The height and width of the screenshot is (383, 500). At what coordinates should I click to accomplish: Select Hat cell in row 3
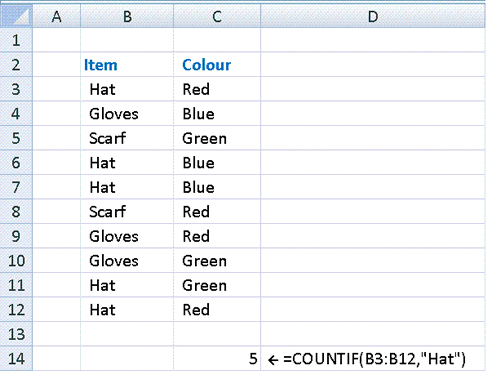coord(127,89)
